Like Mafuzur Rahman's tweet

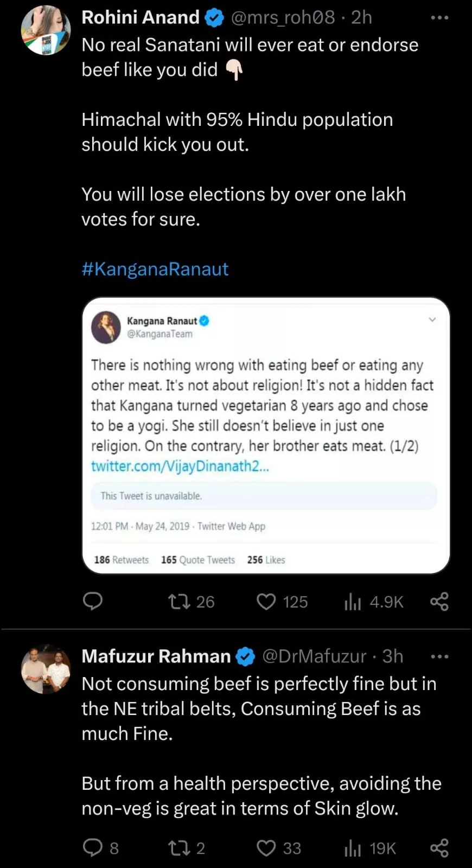click(x=266, y=847)
